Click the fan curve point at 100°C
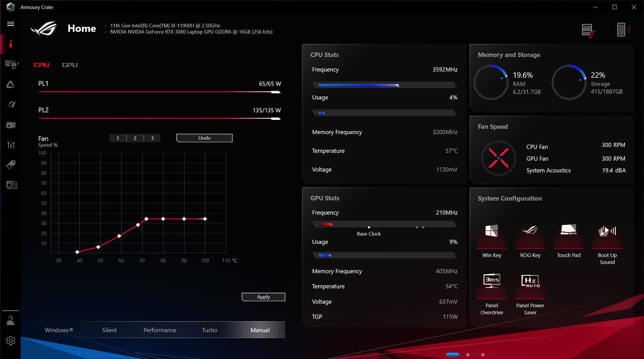 [205, 219]
